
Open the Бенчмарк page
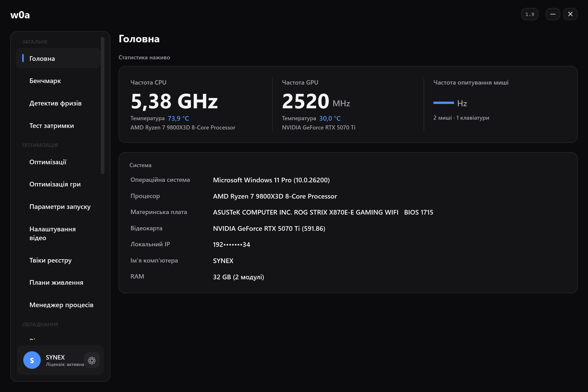point(58,81)
